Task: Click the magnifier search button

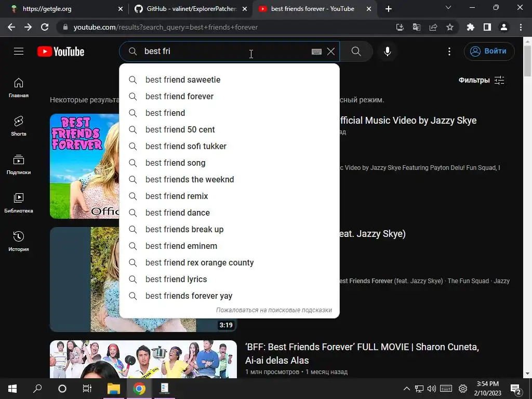Action: pos(356,51)
